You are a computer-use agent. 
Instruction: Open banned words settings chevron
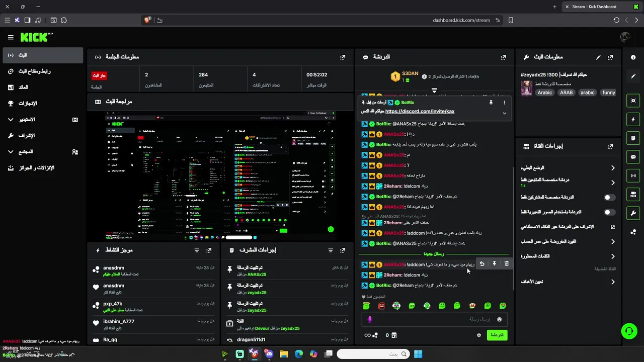pos(612,256)
